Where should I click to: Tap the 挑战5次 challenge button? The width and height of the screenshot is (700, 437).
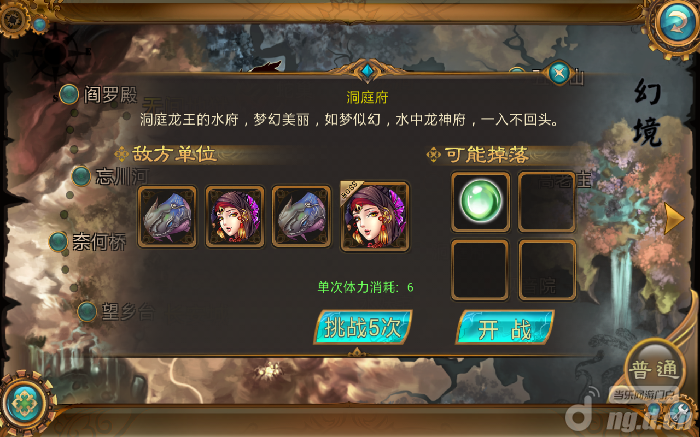coord(362,328)
